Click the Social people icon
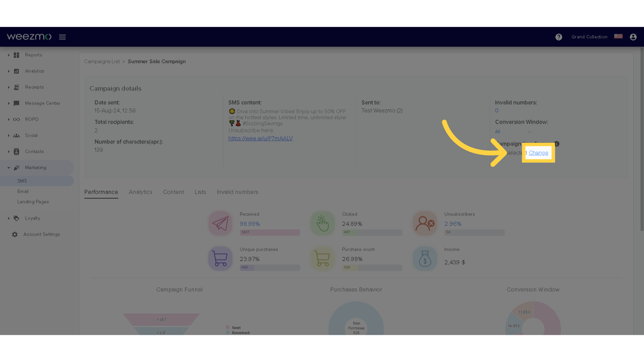Image resolution: width=644 pixels, height=362 pixels. [16, 135]
